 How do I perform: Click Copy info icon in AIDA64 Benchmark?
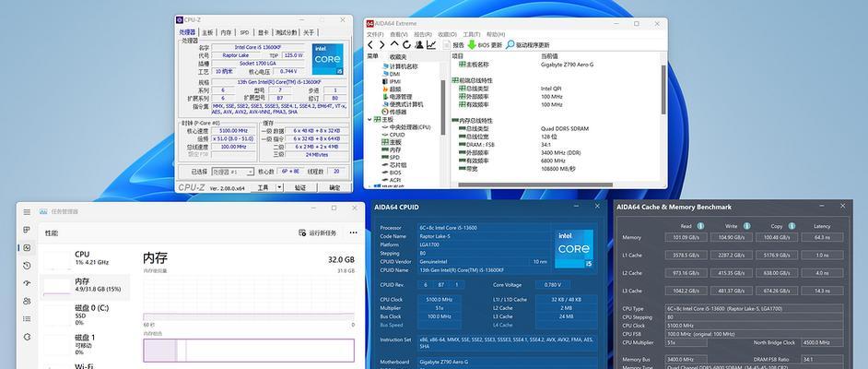click(792, 226)
